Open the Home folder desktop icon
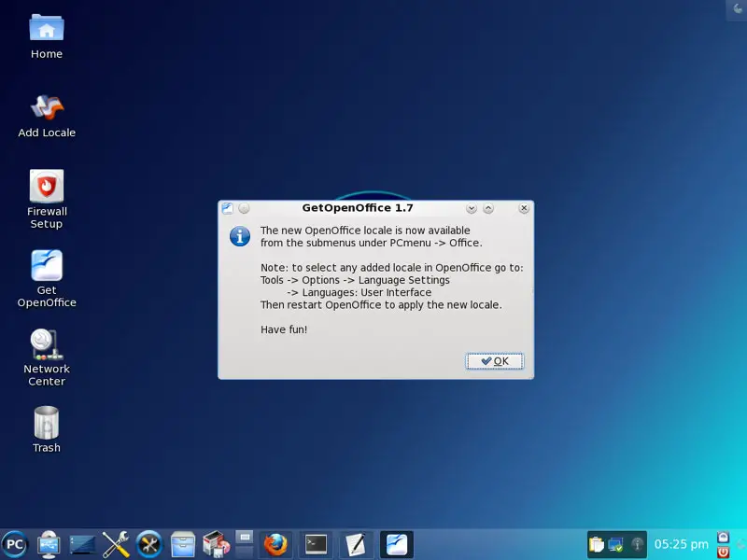Image resolution: width=747 pixels, height=560 pixels. (x=46, y=36)
